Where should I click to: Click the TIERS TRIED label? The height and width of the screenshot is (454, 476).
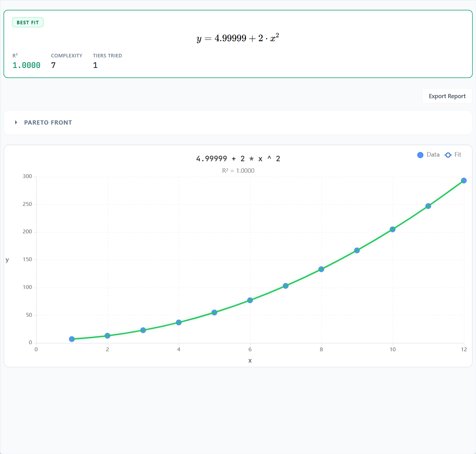[x=107, y=56]
